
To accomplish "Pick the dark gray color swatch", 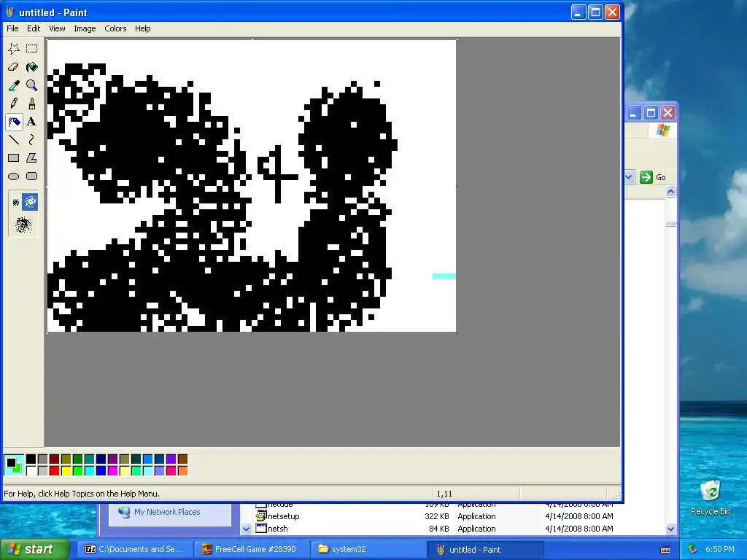I will pos(42,459).
